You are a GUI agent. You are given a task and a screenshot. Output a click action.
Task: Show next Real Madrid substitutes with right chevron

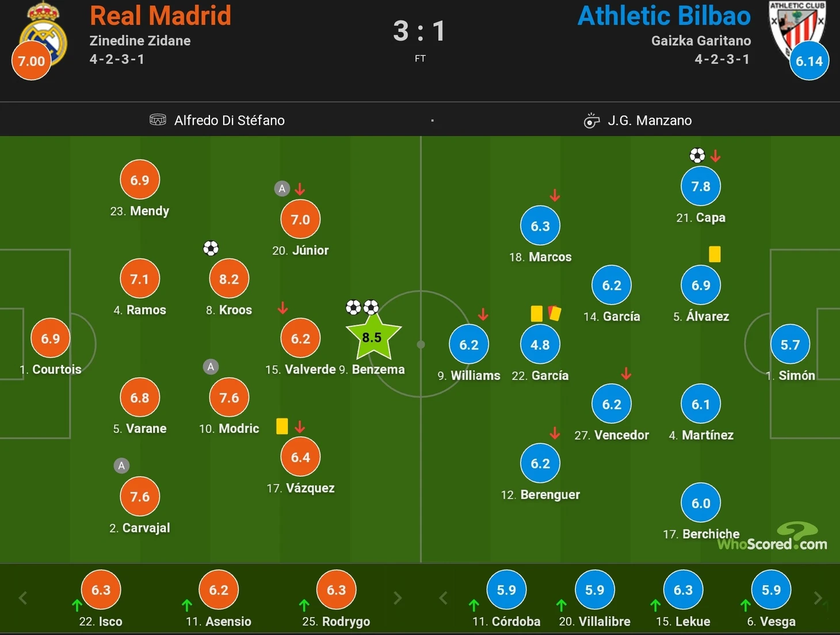click(x=398, y=598)
